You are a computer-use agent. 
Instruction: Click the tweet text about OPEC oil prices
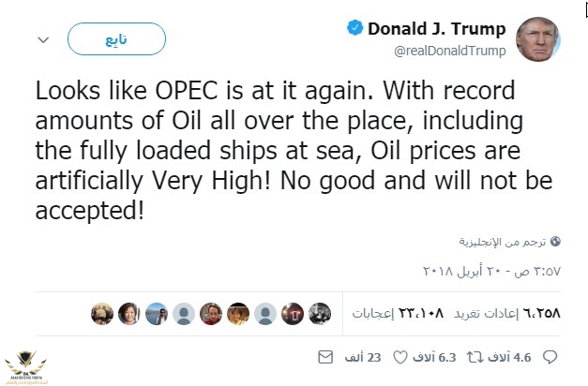pos(292,150)
